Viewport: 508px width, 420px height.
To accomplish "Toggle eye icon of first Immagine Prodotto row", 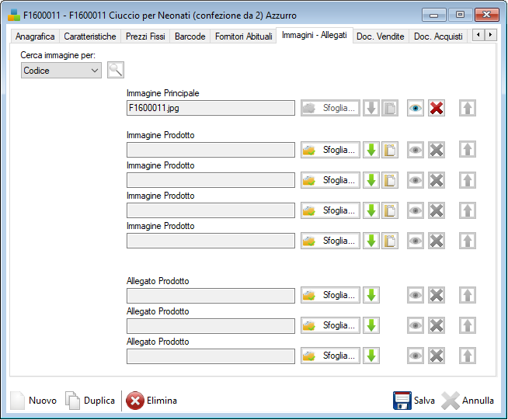I will (x=416, y=150).
